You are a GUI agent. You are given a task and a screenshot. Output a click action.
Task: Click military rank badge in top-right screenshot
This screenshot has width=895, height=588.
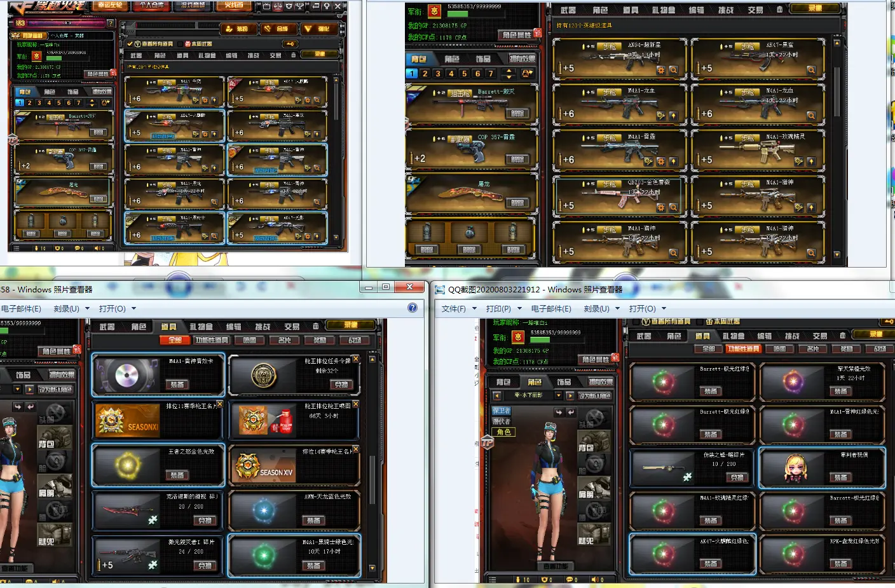pos(435,11)
